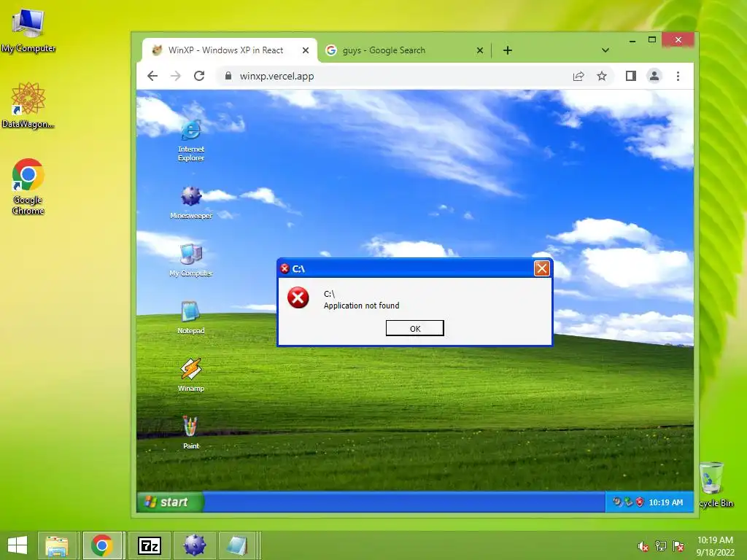Screen dimensions: 747x560
Task: Open the system clock showing 9/18/2022
Action: click(715, 546)
